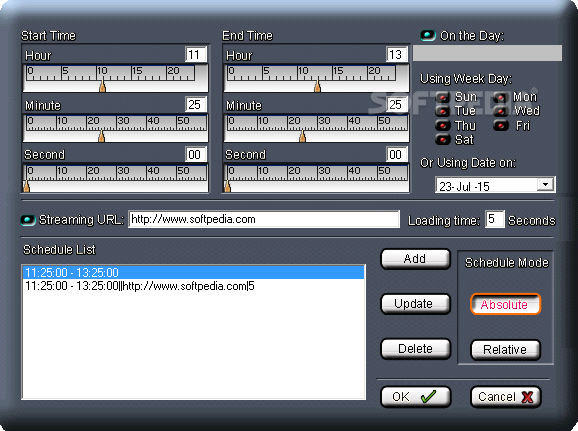Click the Start Time Minute slider thumb
578x431 pixels.
point(102,136)
